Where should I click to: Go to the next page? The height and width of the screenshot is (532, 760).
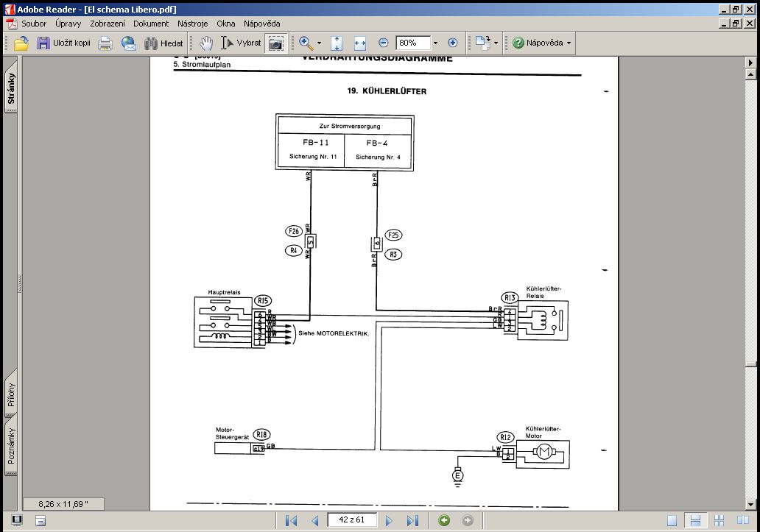tap(389, 520)
